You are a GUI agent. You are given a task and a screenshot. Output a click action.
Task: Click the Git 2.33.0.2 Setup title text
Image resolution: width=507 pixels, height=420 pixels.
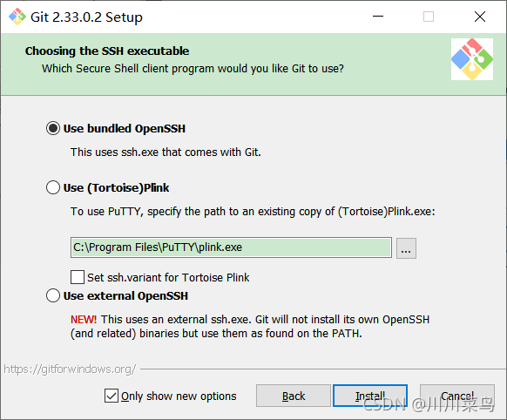click(x=86, y=17)
